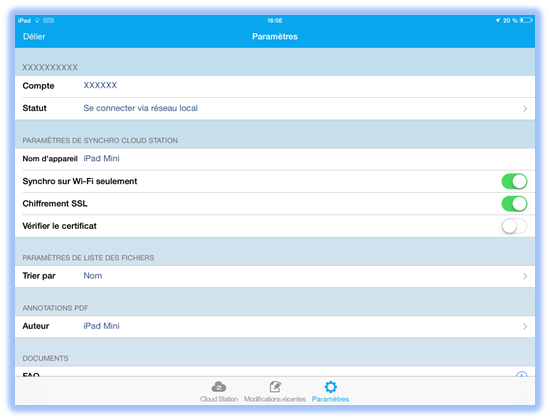This screenshot has width=550, height=420.
Task: Open the FAQ info icon
Action: pos(522,374)
